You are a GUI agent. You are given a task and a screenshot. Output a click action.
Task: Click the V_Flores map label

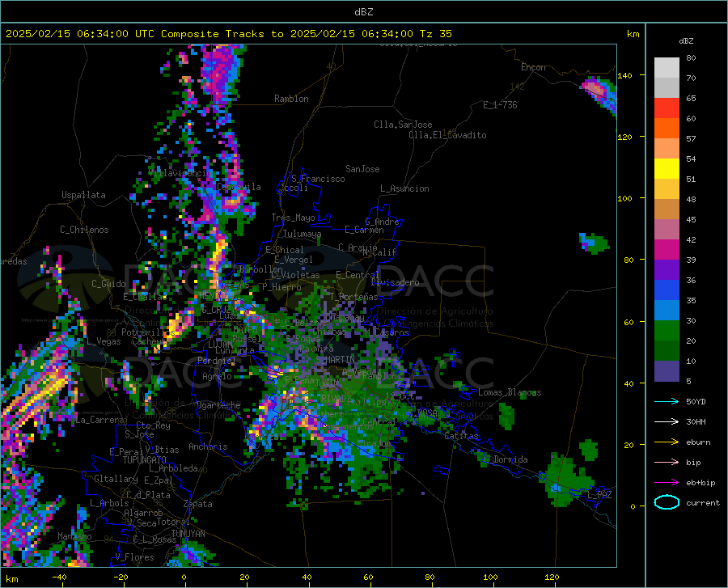pos(134,557)
